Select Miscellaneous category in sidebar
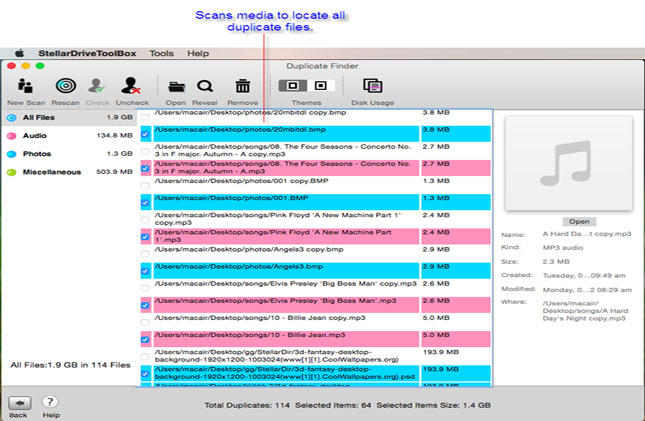The image size is (645, 421). (x=69, y=172)
